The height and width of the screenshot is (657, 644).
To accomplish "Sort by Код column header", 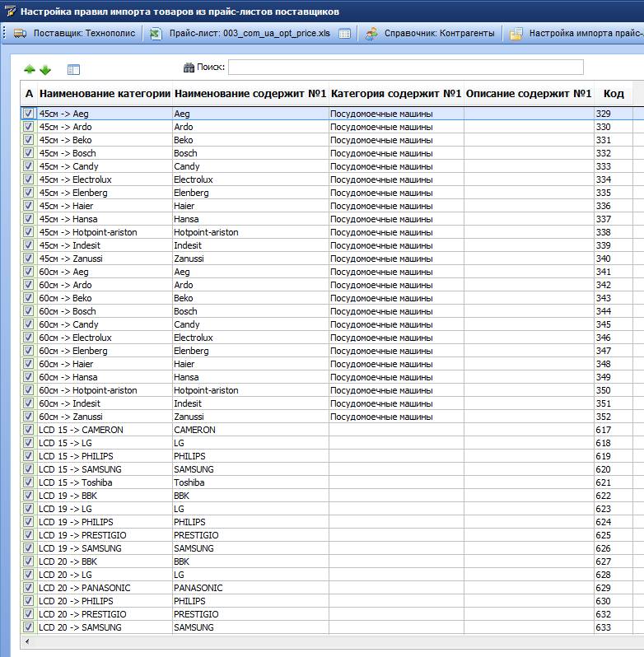I will point(614,93).
